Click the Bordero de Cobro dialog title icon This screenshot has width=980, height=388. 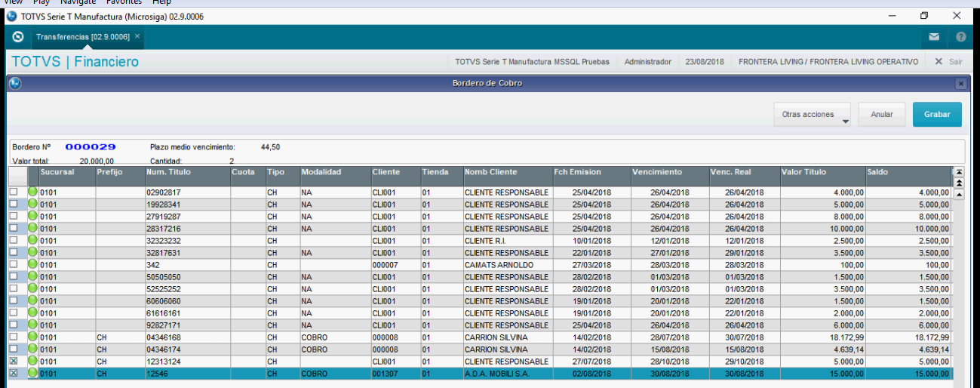click(14, 83)
